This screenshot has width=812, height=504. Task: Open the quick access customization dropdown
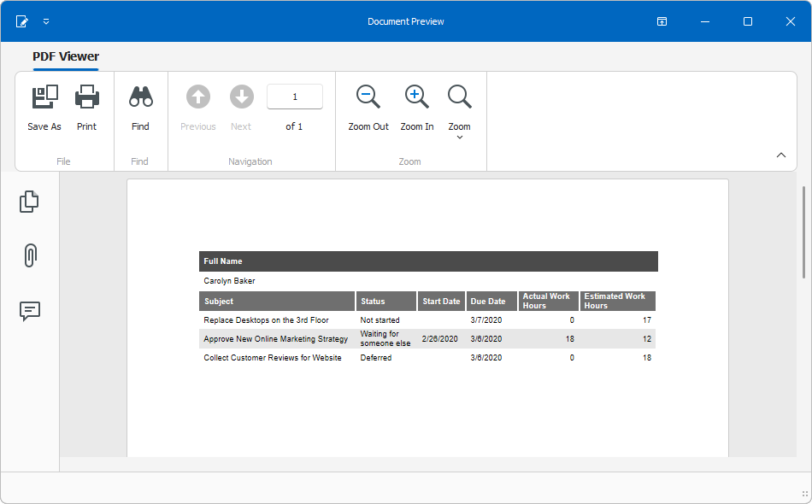pos(46,21)
